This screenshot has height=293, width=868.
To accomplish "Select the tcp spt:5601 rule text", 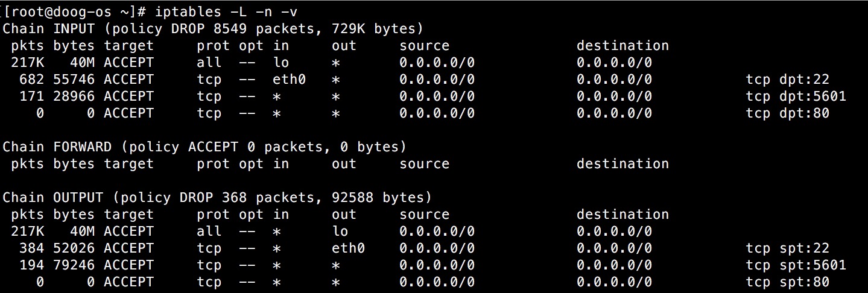I will click(796, 265).
